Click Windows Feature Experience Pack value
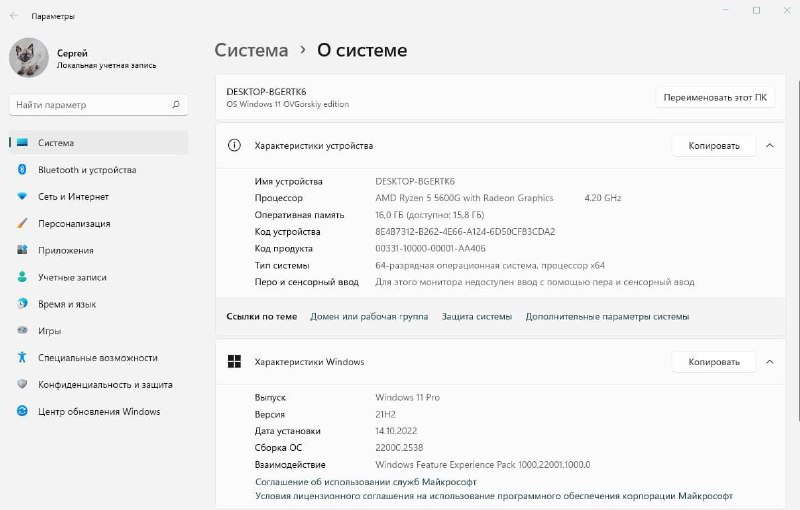Image resolution: width=800 pixels, height=510 pixels. coord(483,465)
